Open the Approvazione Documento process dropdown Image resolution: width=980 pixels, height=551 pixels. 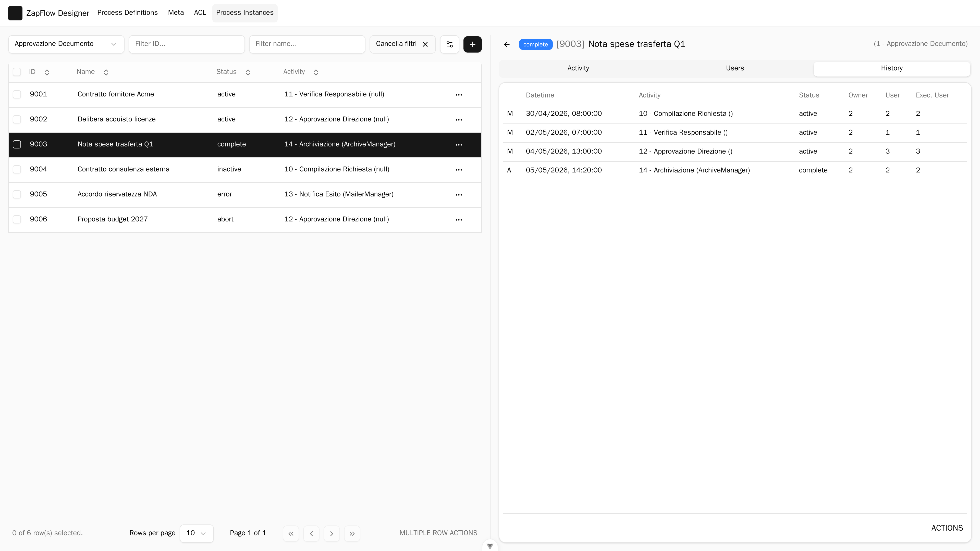click(x=66, y=44)
